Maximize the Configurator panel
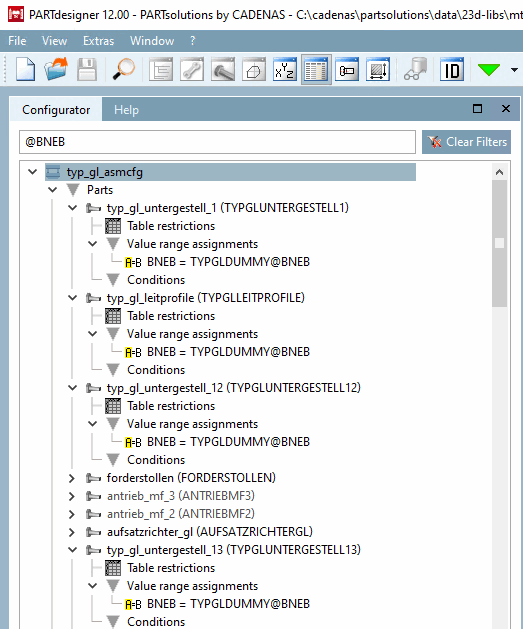 coord(477,109)
